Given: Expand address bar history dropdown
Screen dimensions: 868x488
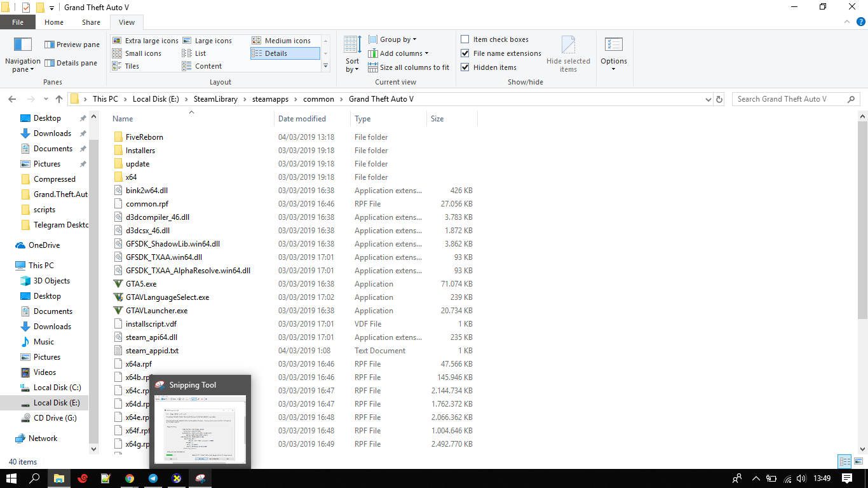Looking at the screenshot, I should pos(709,99).
